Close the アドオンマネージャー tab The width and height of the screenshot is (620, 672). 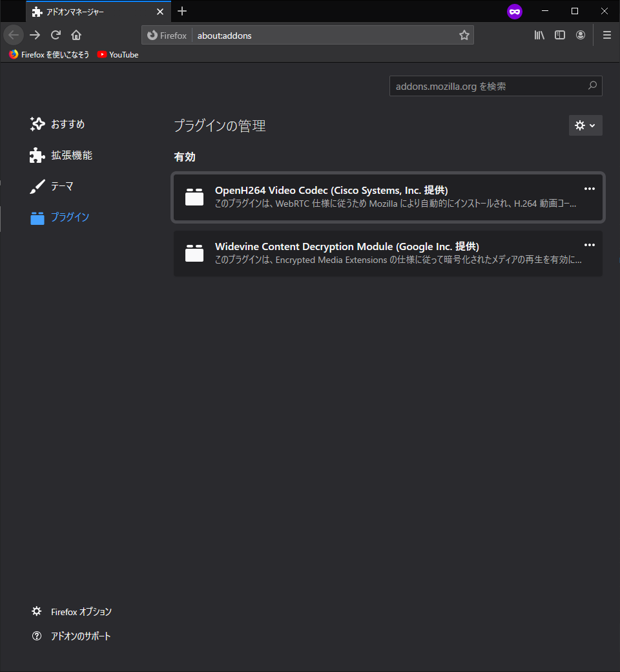[x=160, y=12]
